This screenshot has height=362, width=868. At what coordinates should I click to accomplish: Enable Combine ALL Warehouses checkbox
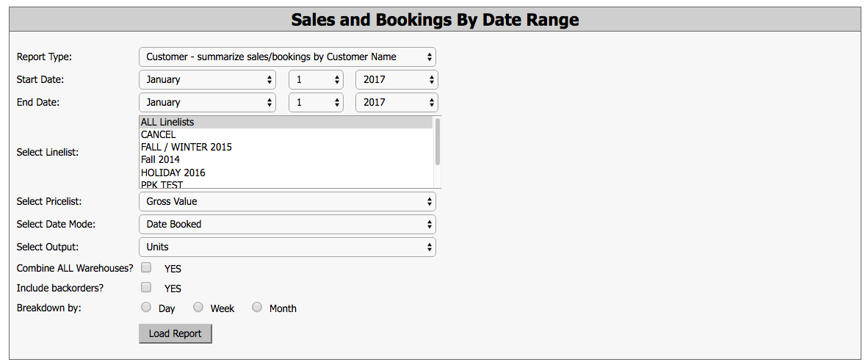point(146,267)
